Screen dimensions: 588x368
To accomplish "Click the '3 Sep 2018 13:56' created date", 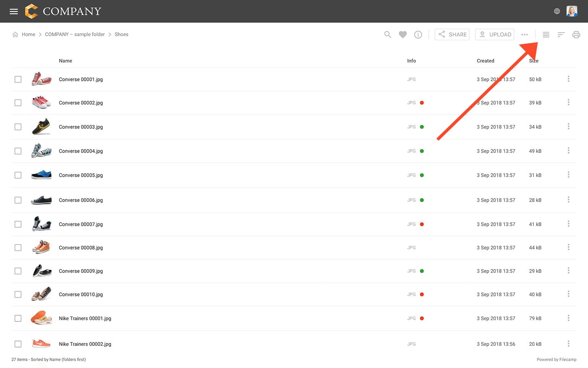I will (496, 344).
